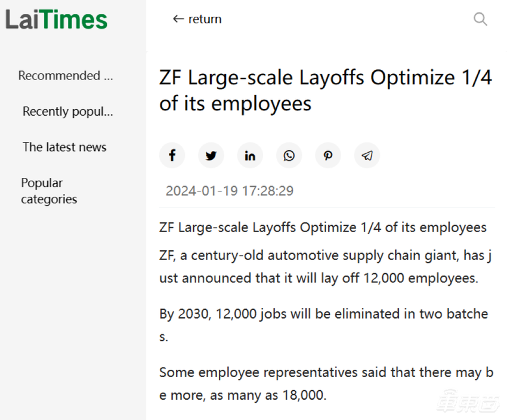The height and width of the screenshot is (420, 507).
Task: Go back using the return link
Action: point(197,19)
